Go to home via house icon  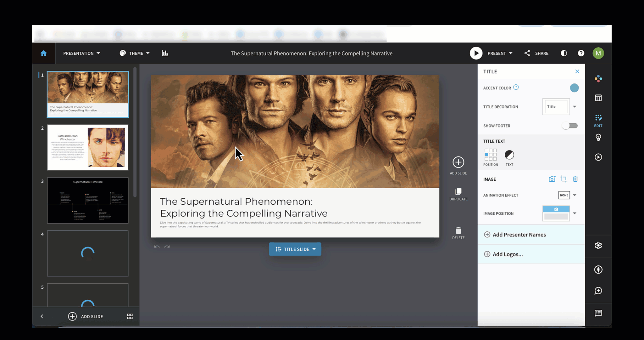click(44, 53)
